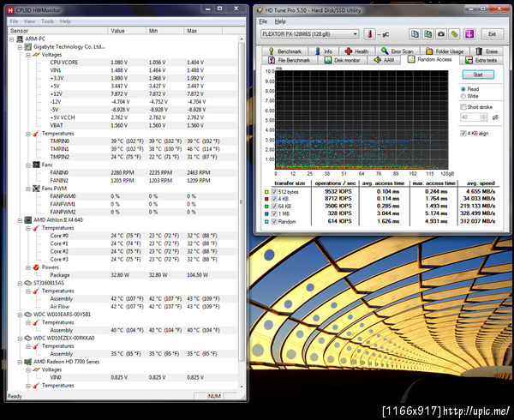Click the WDC WD10EARS-00Y5B1 hard disk icon

[x=28, y=315]
